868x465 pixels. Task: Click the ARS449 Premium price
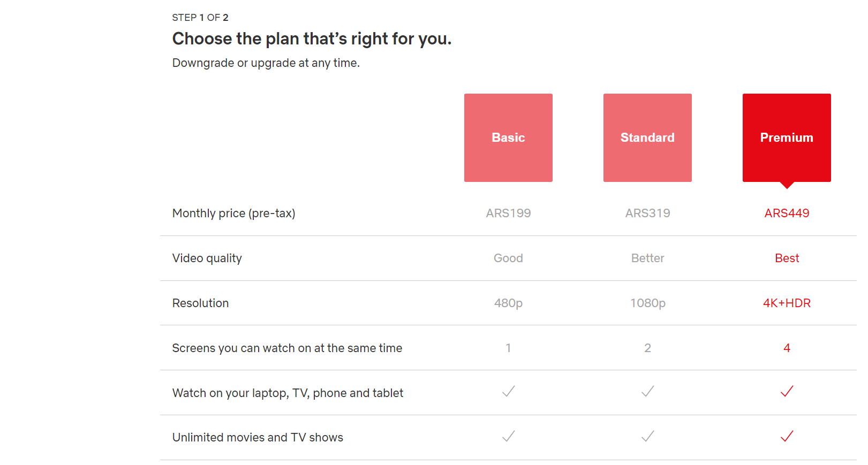click(x=787, y=213)
